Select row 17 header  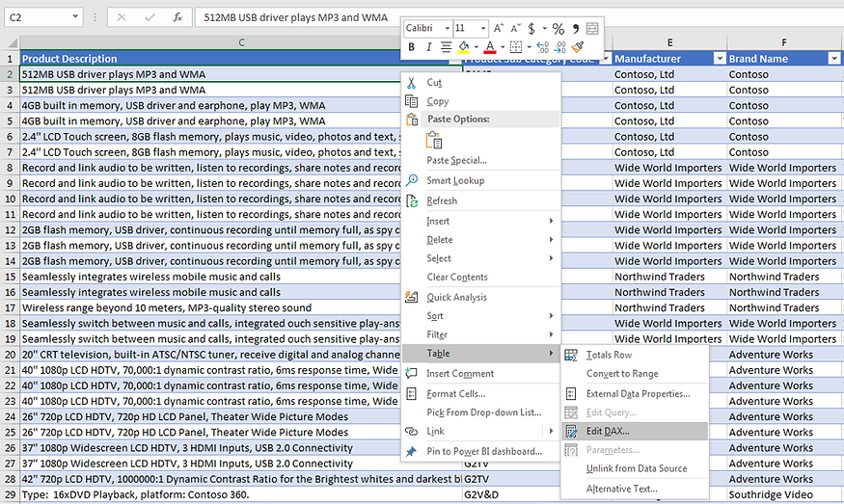[10, 308]
